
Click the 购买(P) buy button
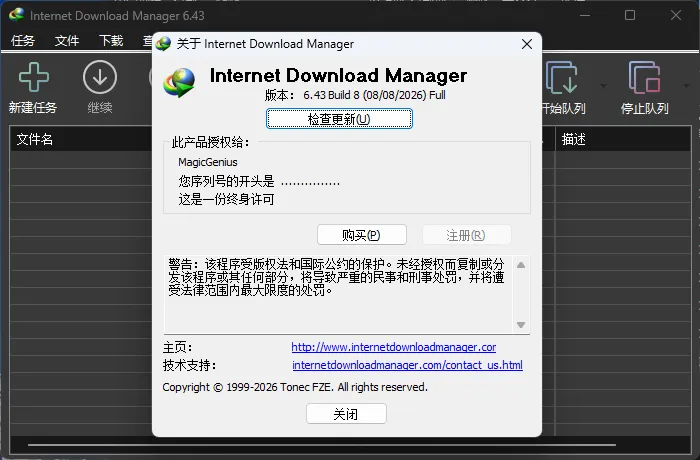362,235
